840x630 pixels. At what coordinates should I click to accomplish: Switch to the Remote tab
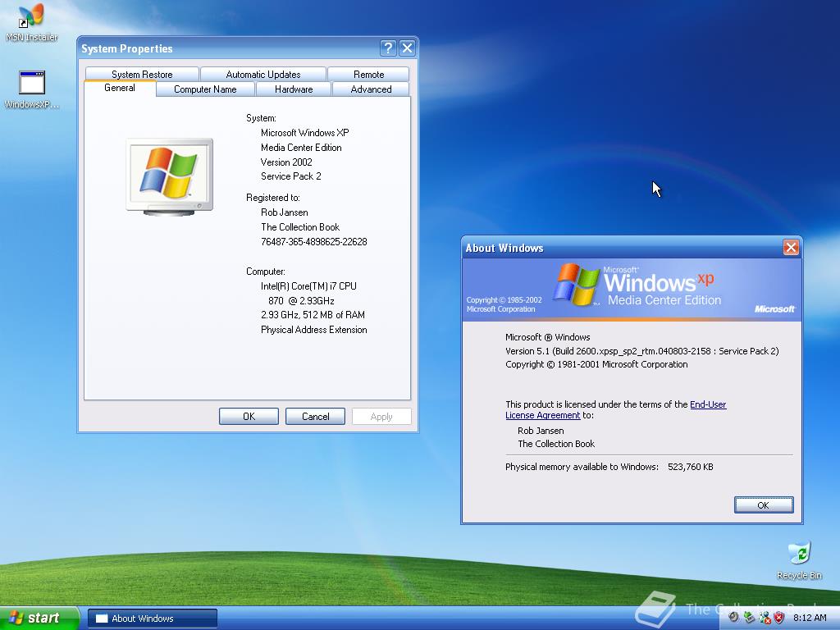pyautogui.click(x=368, y=74)
